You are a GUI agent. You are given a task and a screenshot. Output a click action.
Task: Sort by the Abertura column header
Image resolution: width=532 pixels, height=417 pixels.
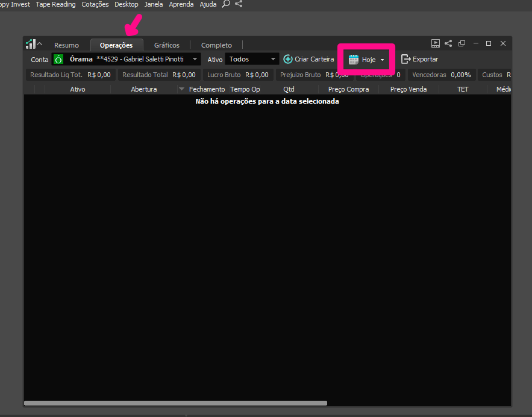pyautogui.click(x=143, y=89)
